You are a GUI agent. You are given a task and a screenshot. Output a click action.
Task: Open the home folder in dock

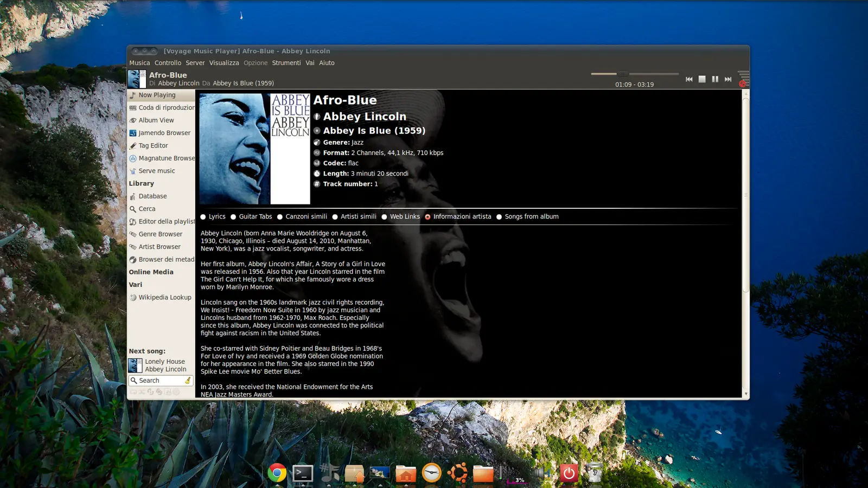[406, 473]
